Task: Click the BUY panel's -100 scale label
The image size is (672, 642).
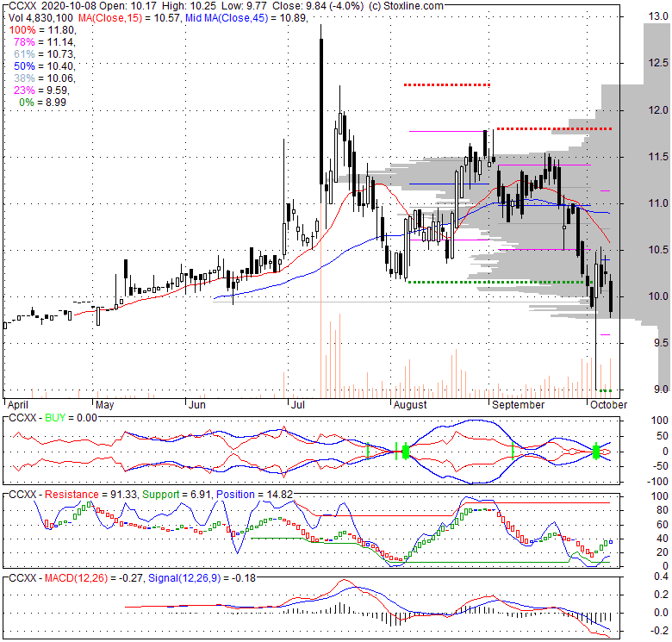Action: pyautogui.click(x=658, y=482)
